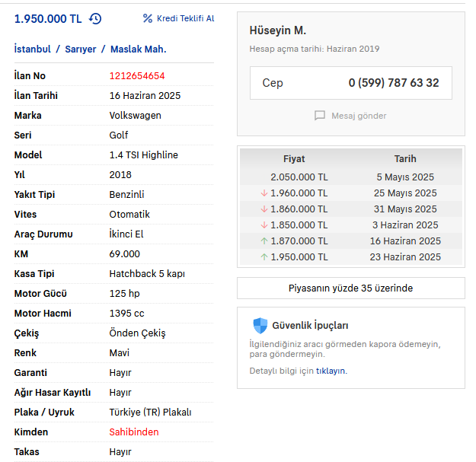Click the Önden Çekiş value
The width and height of the screenshot is (476, 462).
click(x=137, y=333)
